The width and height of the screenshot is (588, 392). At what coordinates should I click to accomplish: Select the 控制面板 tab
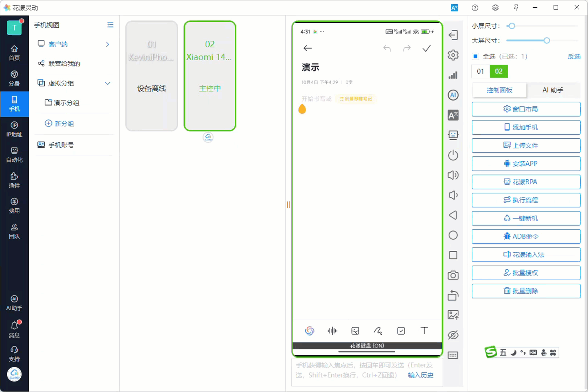pos(499,90)
